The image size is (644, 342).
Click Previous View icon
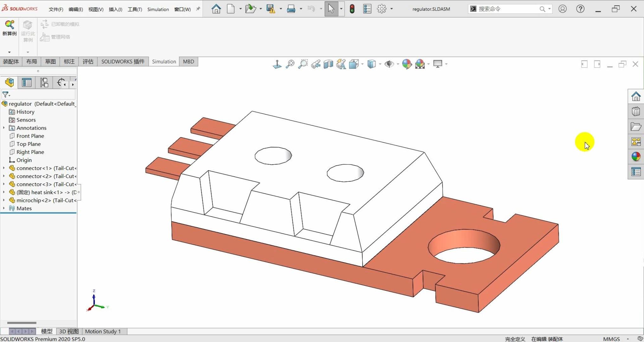coord(316,64)
